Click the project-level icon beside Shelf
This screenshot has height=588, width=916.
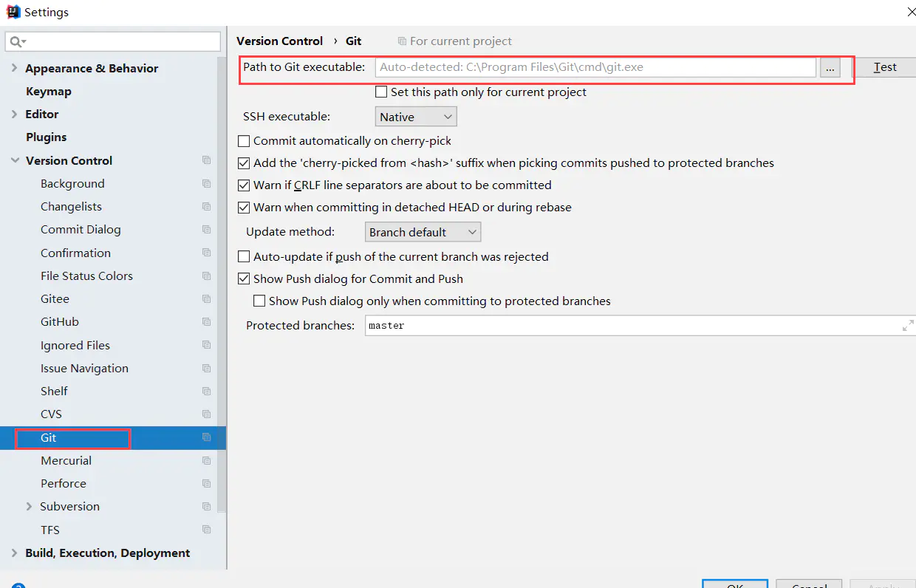[x=207, y=392]
